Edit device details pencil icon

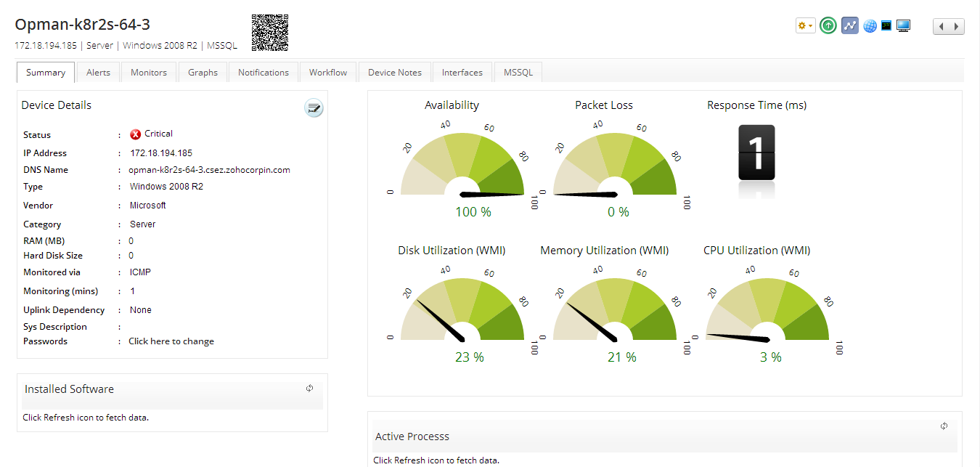tap(314, 109)
